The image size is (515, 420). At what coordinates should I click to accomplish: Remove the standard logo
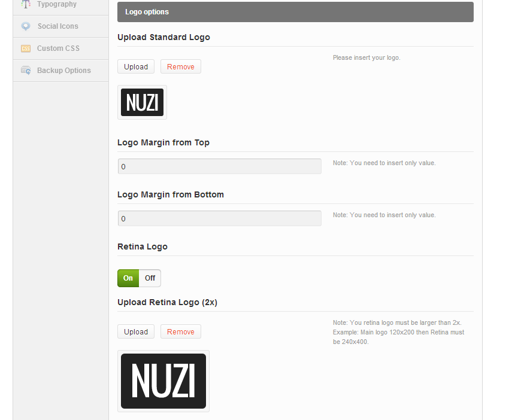181,67
